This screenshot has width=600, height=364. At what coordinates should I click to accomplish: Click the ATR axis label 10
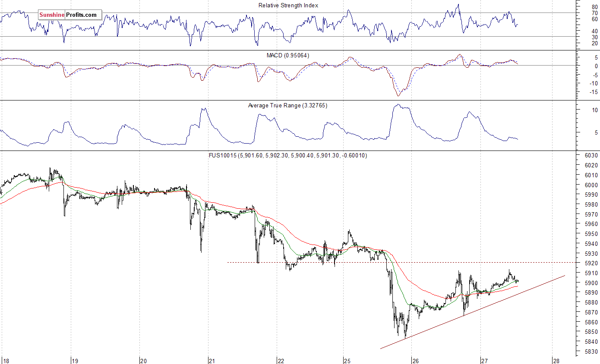[x=595, y=110]
